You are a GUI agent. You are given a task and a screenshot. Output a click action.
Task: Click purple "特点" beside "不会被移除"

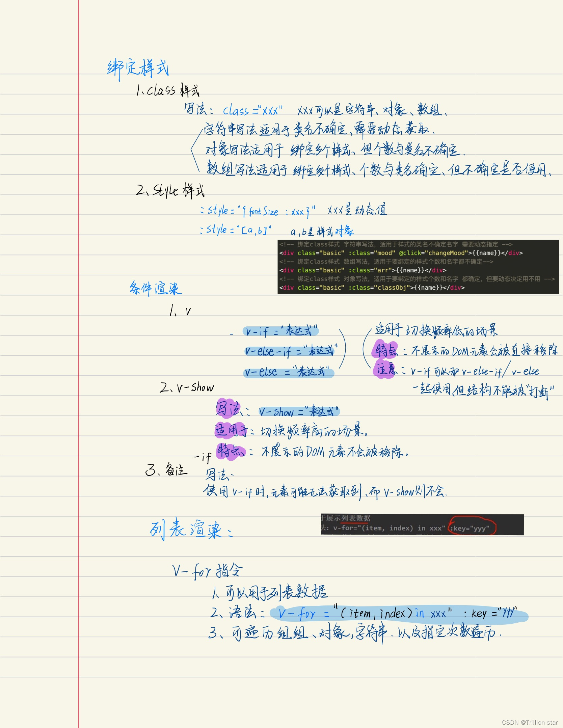pyautogui.click(x=231, y=451)
